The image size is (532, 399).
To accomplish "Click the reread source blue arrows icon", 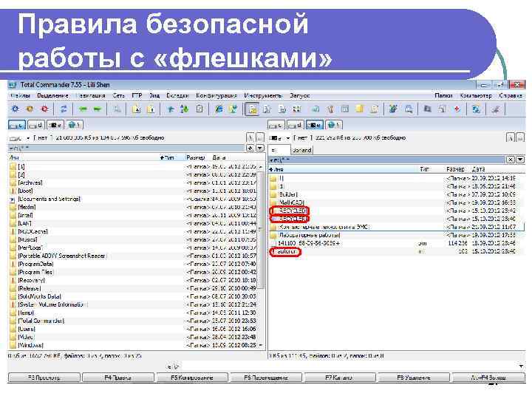I will click(x=64, y=109).
